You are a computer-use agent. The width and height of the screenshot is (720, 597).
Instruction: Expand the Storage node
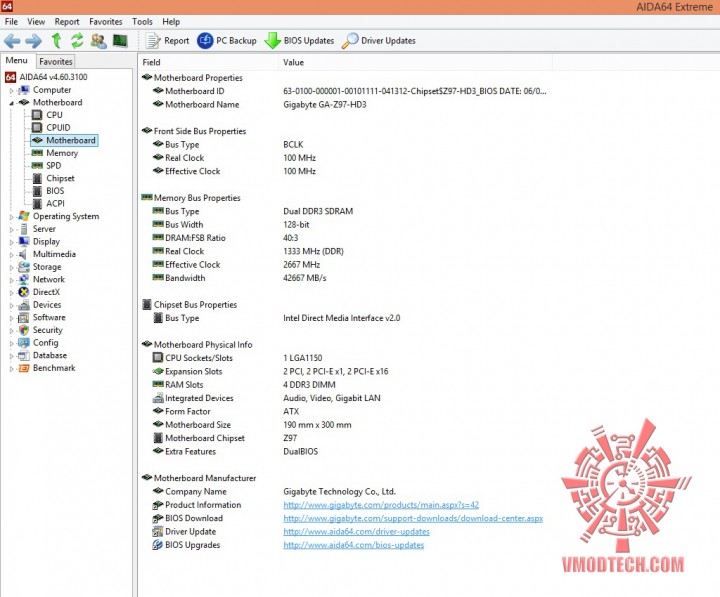pos(11,267)
